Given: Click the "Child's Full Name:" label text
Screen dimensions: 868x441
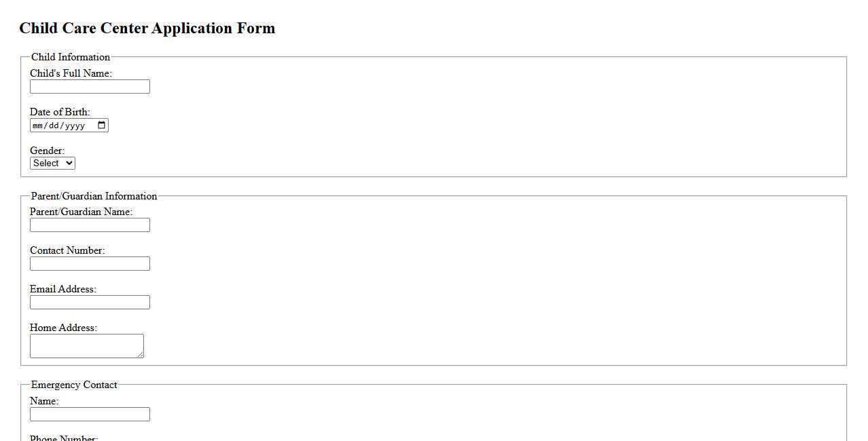Looking at the screenshot, I should point(71,73).
